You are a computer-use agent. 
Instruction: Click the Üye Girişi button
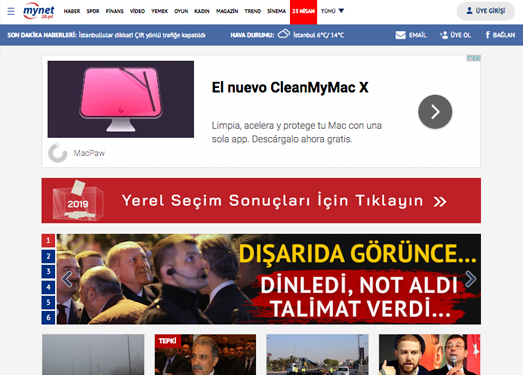coord(486,11)
